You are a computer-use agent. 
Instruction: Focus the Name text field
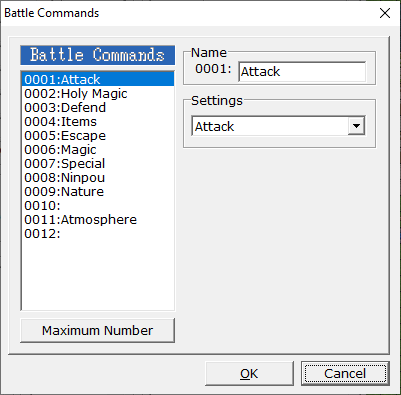[302, 71]
